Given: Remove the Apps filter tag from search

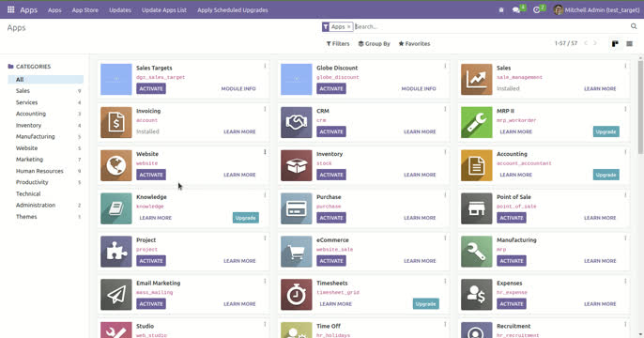Looking at the screenshot, I should (x=348, y=26).
